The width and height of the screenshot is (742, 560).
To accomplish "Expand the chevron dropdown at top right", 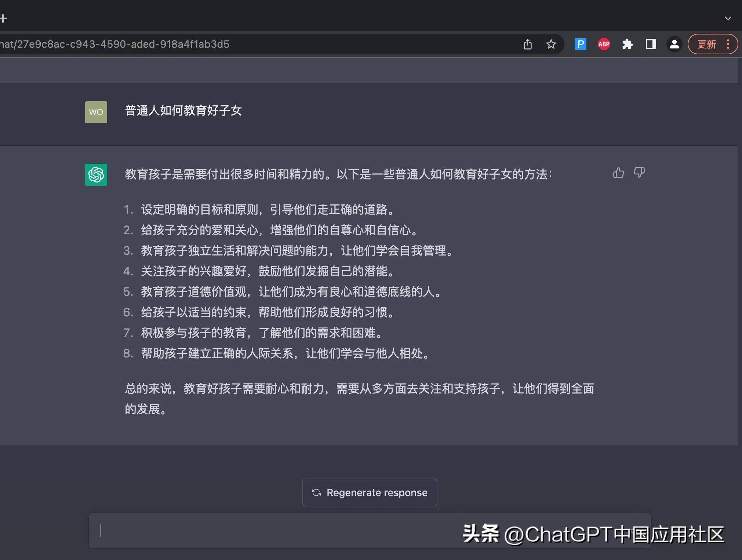I will coord(728,18).
